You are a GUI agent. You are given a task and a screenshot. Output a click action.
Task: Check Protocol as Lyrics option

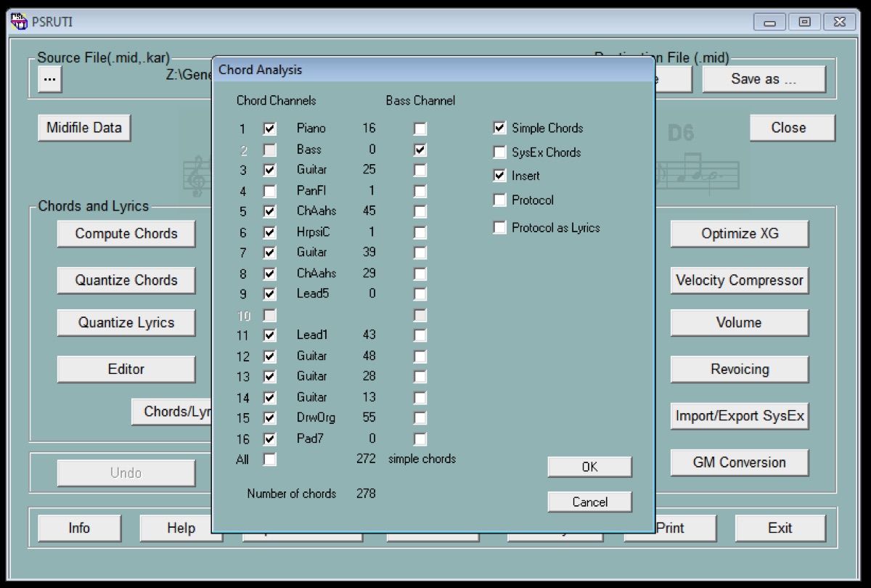coord(499,228)
